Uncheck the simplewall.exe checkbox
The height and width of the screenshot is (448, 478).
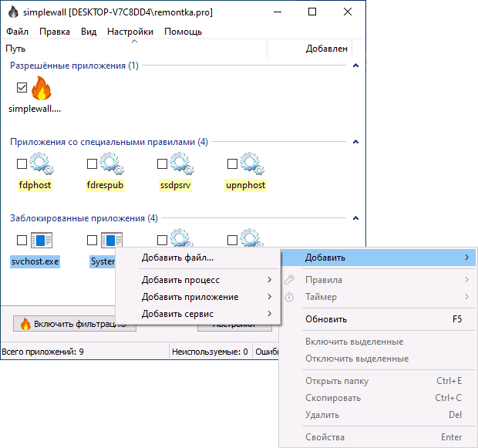(22, 88)
